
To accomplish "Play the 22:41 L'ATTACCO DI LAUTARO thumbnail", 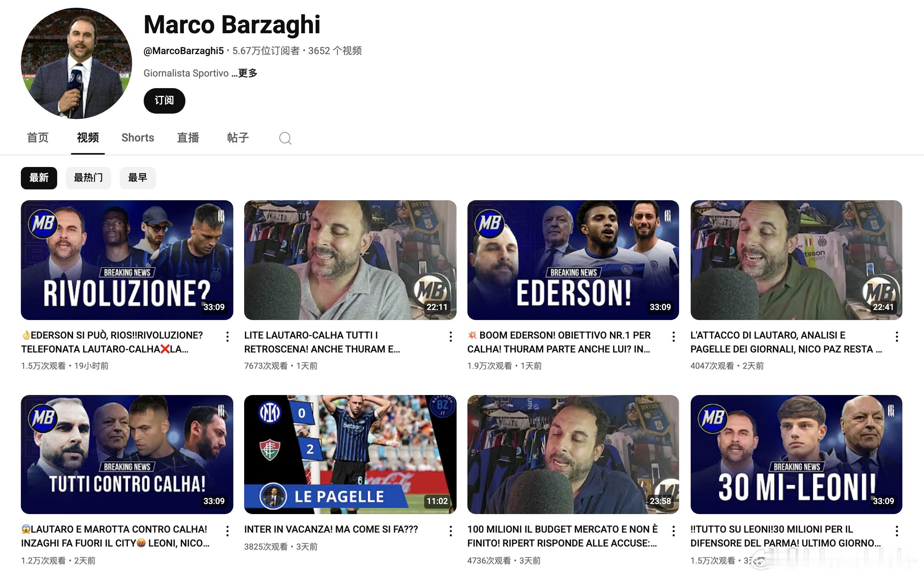I will click(796, 260).
